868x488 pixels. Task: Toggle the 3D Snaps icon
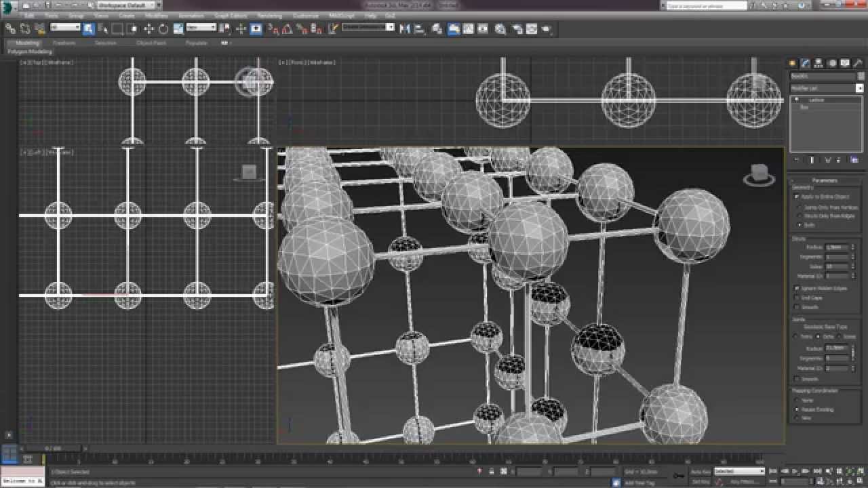click(x=273, y=28)
